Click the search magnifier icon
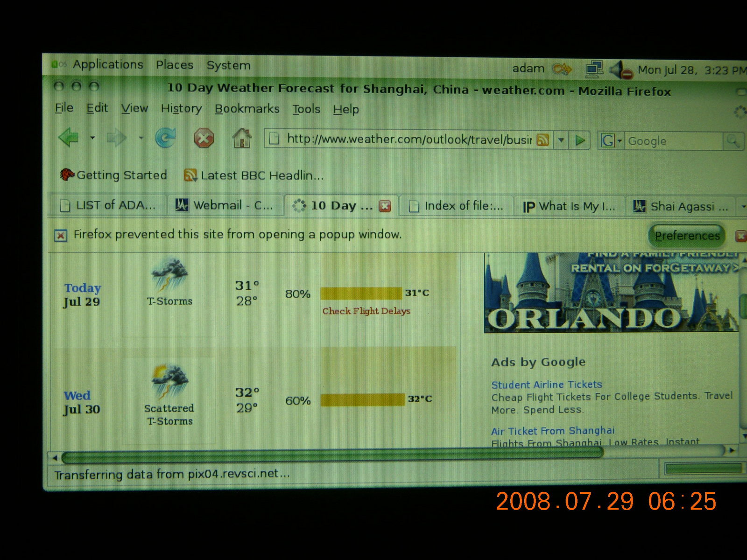Viewport: 747px width, 560px height. 733,141
